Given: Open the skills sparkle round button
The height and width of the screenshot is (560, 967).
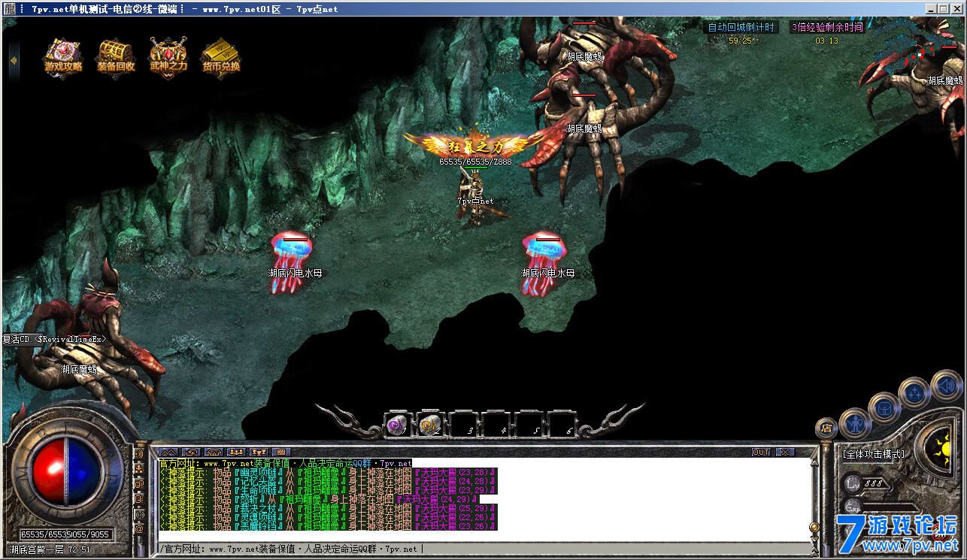Looking at the screenshot, I should pyautogui.click(x=915, y=392).
